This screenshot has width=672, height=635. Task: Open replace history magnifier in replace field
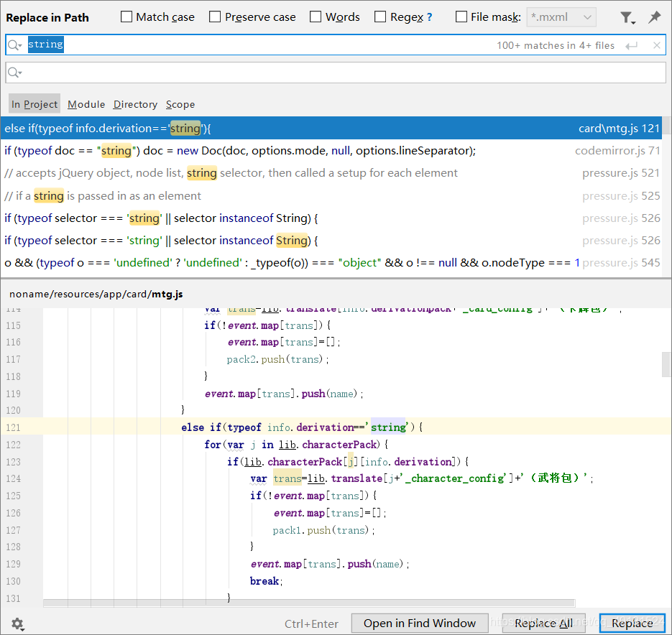(x=15, y=73)
